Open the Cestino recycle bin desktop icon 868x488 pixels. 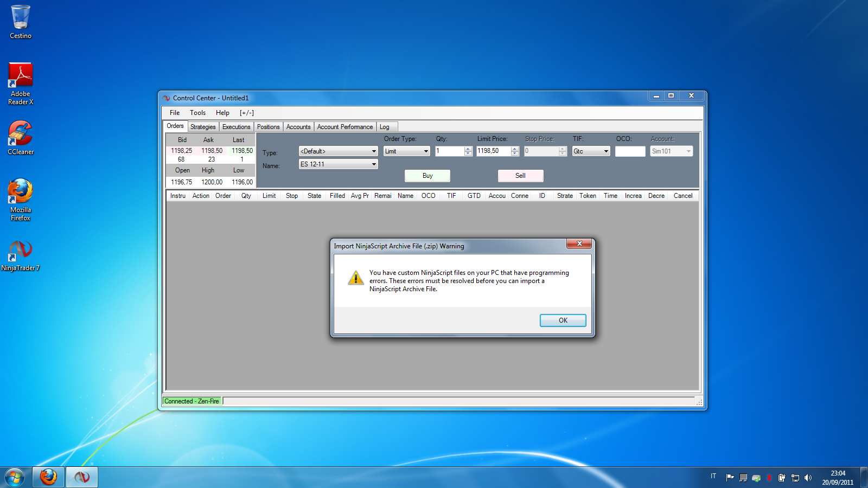pyautogui.click(x=21, y=22)
